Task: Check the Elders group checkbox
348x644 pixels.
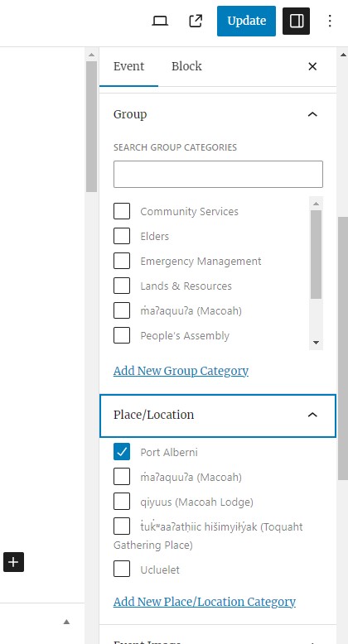Action: pyautogui.click(x=122, y=236)
